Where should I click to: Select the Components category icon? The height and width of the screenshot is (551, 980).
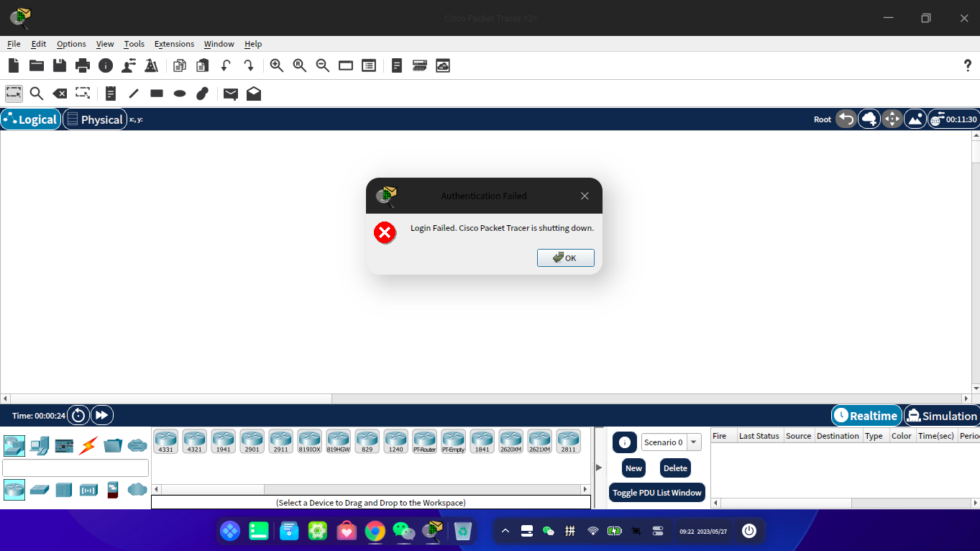click(64, 446)
